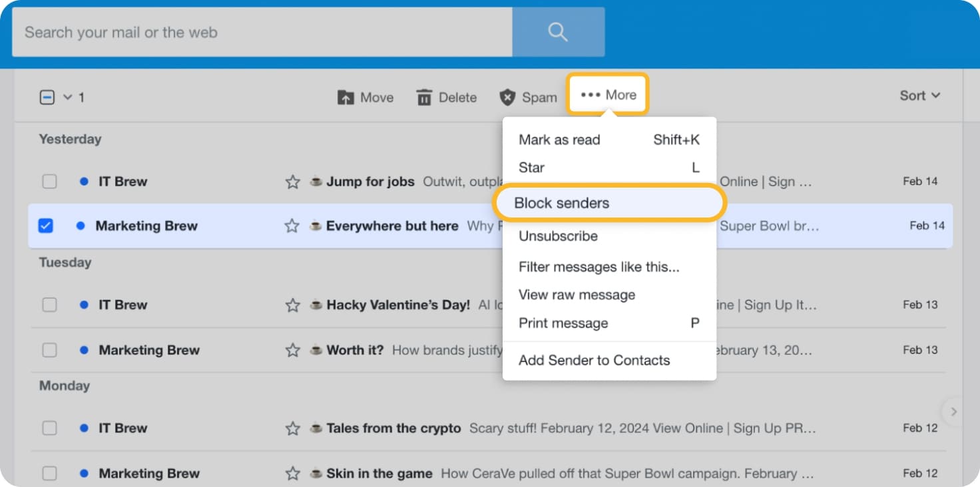Select Mark as read from the menu
980x487 pixels.
click(559, 140)
